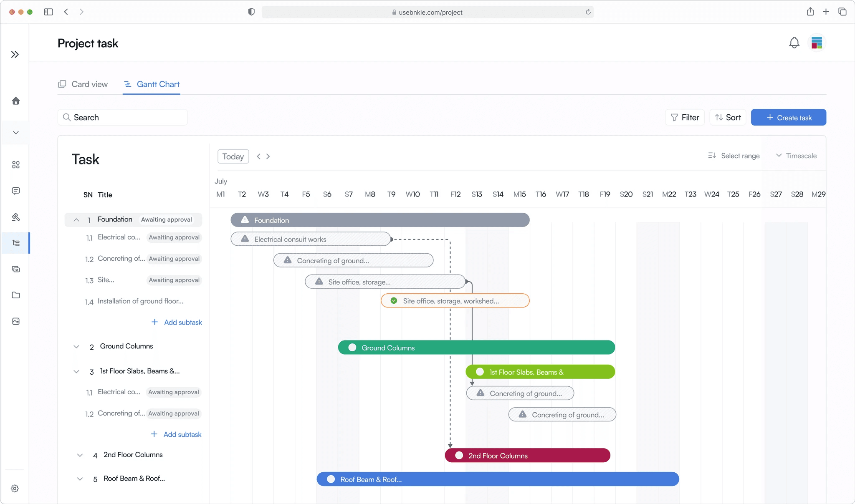
Task: Click the browser share icon
Action: [x=810, y=12]
